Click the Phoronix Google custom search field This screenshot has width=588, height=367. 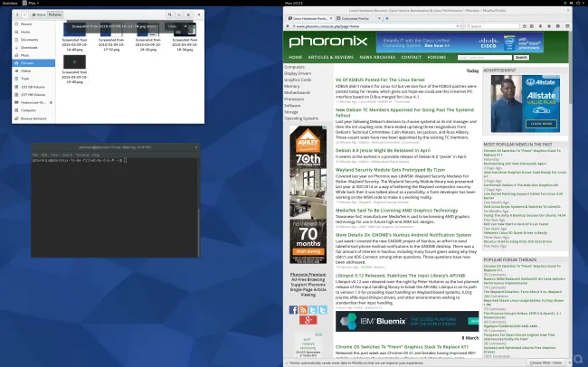(x=485, y=57)
